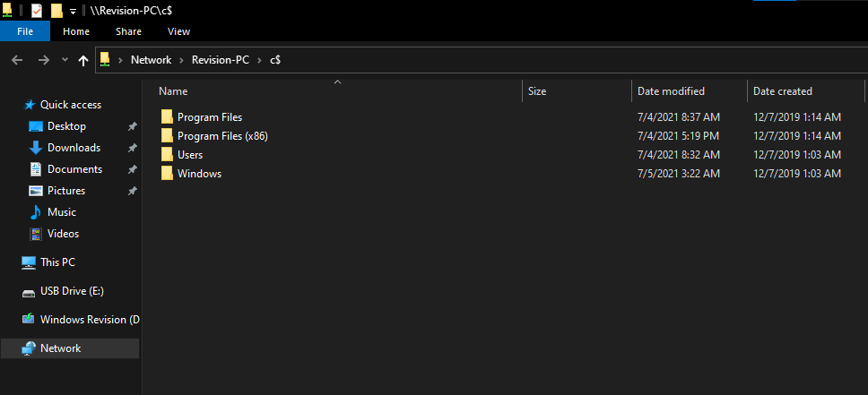Go up one level with up arrow

83,60
